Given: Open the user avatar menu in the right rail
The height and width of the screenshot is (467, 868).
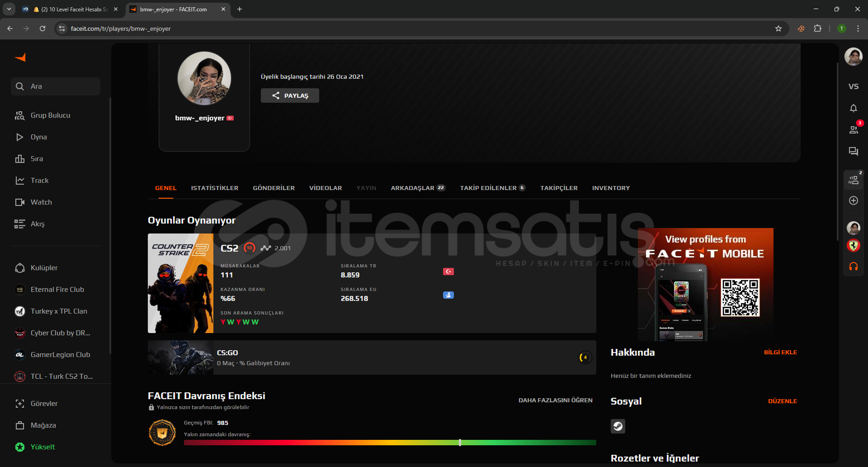Looking at the screenshot, I should pos(854,57).
